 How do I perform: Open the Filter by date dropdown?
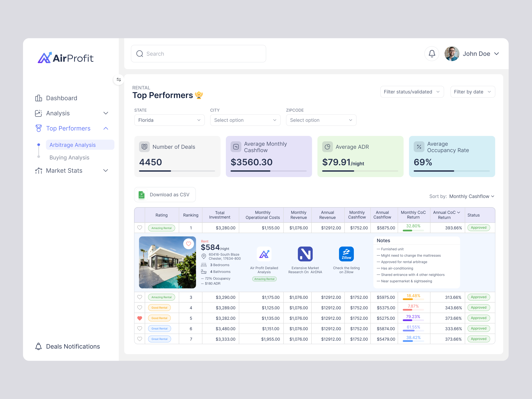473,92
